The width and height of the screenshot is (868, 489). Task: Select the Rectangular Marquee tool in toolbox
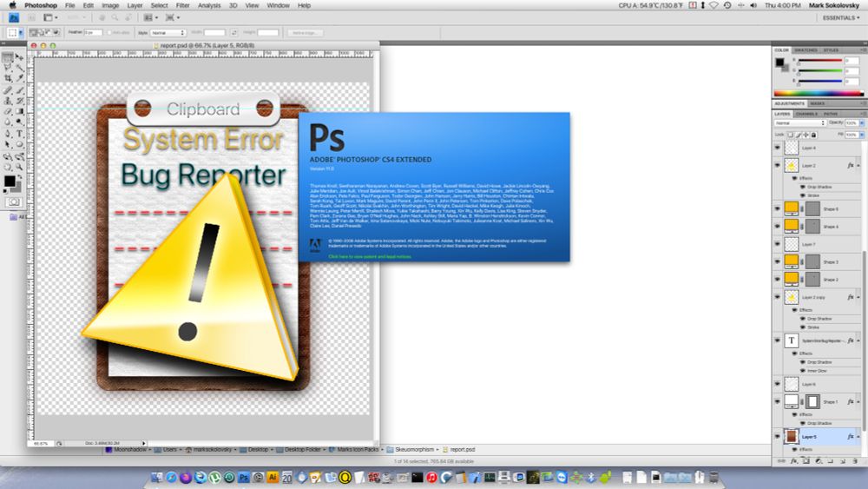point(8,57)
